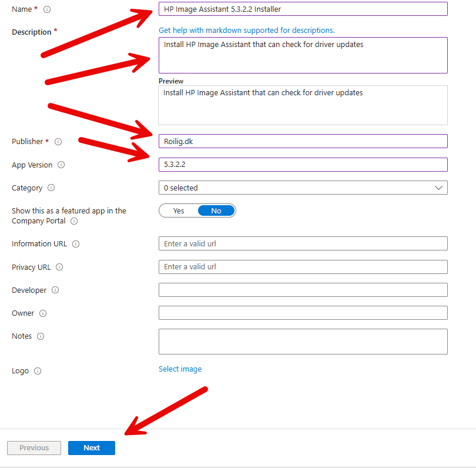This screenshot has height=468, width=476.
Task: Click the Select image link
Action: click(x=180, y=369)
